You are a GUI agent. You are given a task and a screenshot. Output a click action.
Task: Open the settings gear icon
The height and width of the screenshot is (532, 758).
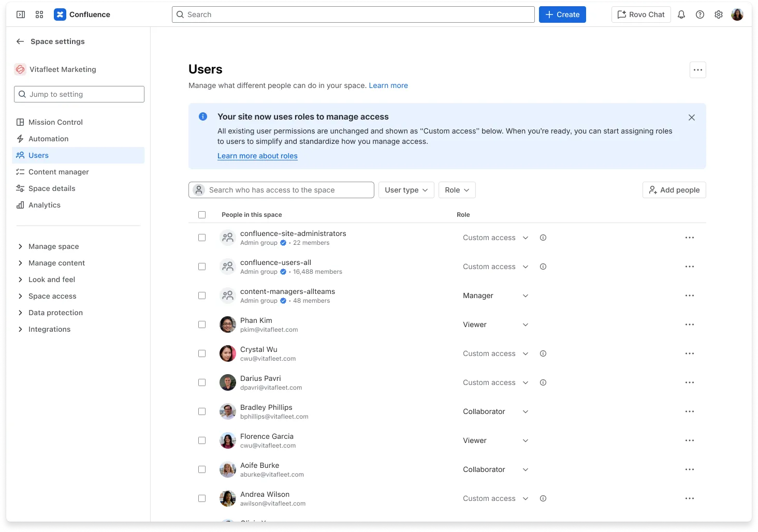(x=719, y=14)
